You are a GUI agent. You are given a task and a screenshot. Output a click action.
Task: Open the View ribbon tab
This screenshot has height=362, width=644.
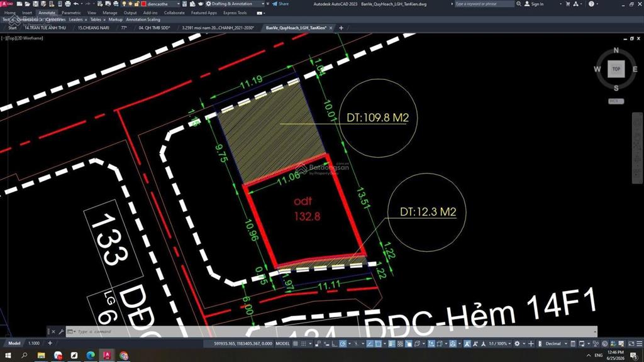click(92, 13)
